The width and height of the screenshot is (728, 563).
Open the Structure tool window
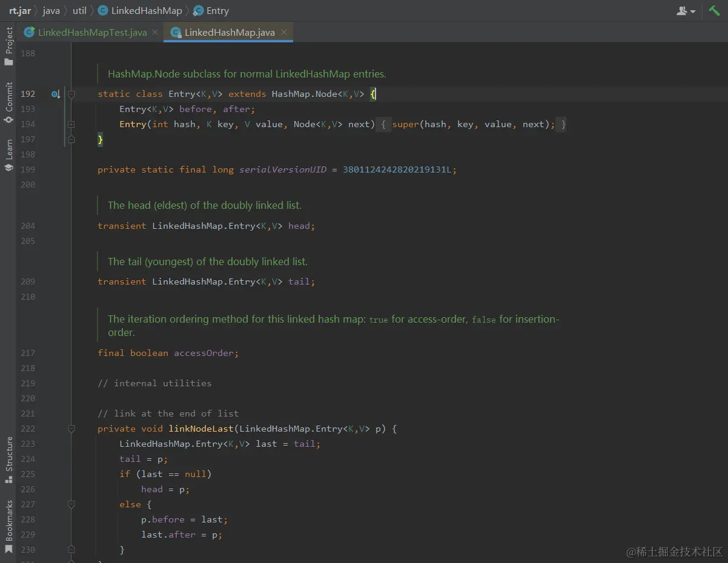[x=8, y=459]
